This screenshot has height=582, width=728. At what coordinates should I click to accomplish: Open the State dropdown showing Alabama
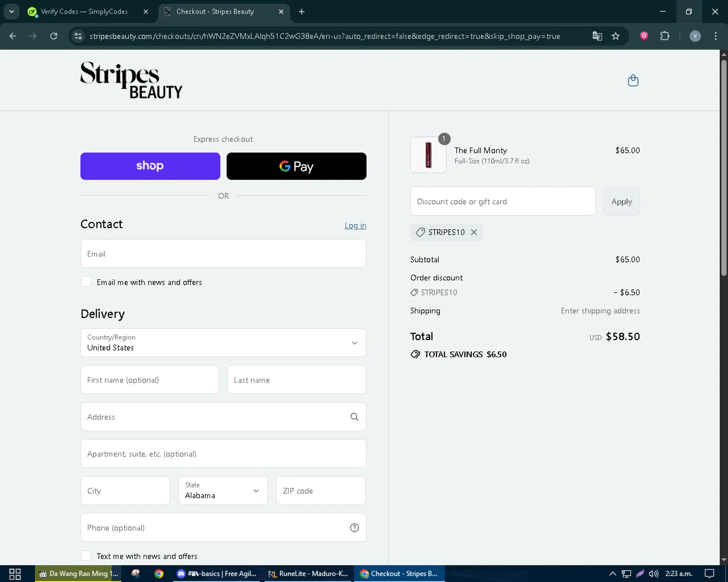coord(223,490)
